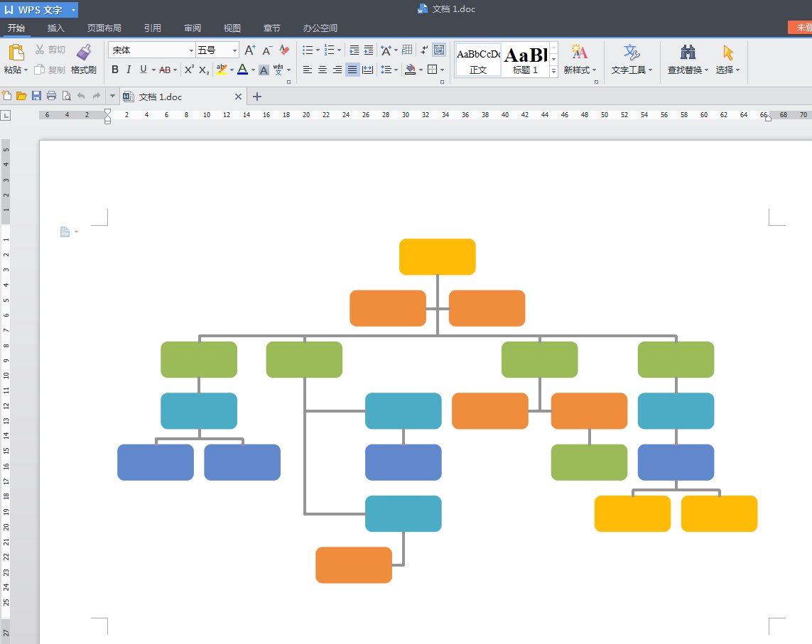Screen dimensions: 812x644
Task: Click the print icon in quick toolbar
Action: click(x=51, y=96)
